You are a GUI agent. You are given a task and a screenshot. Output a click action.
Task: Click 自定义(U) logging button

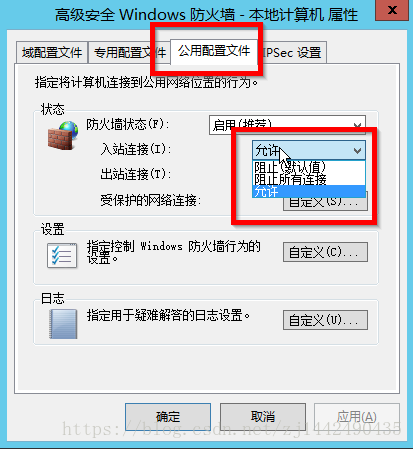(x=325, y=320)
